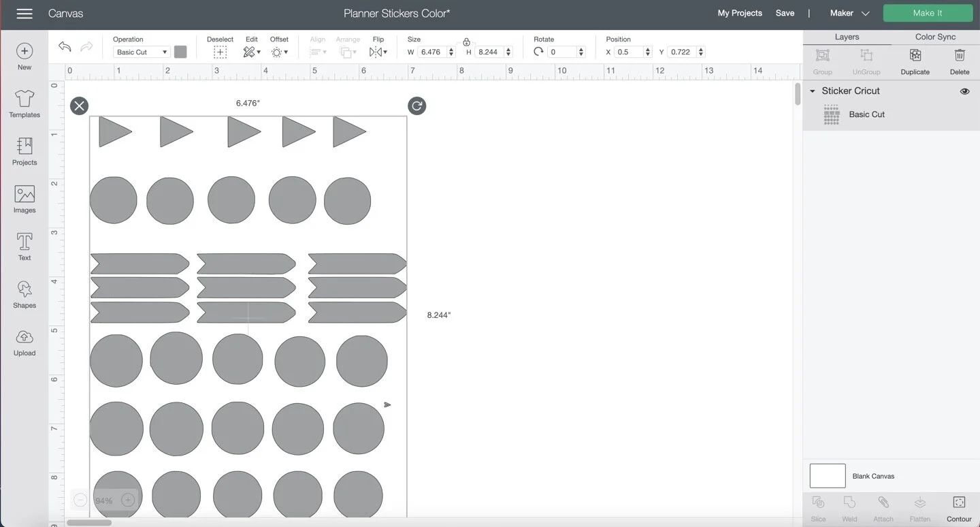Viewport: 980px width, 527px height.
Task: Click the vertical canvas scrollbar
Action: (x=798, y=94)
